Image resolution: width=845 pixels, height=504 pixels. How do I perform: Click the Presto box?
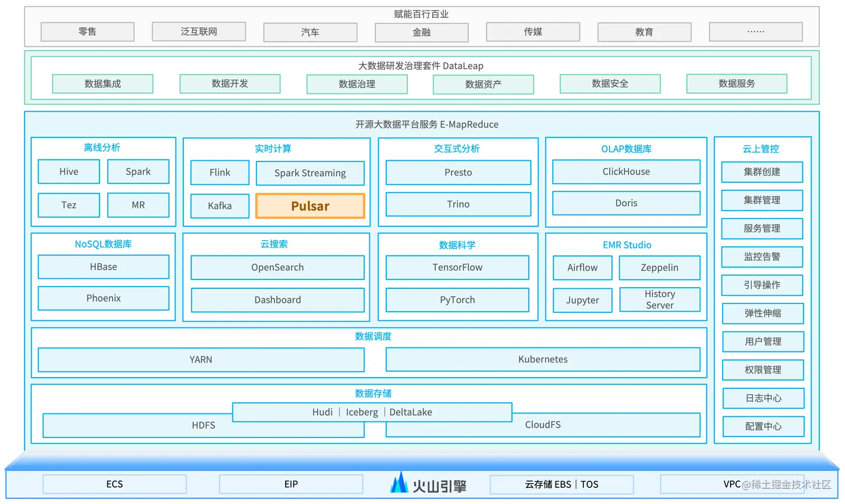coord(458,173)
